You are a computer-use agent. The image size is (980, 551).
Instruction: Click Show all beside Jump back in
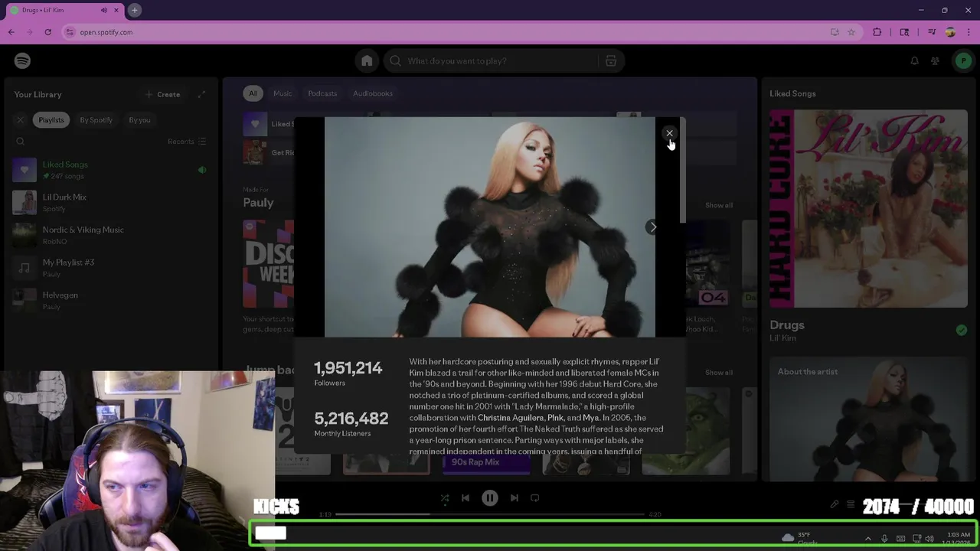[719, 373]
